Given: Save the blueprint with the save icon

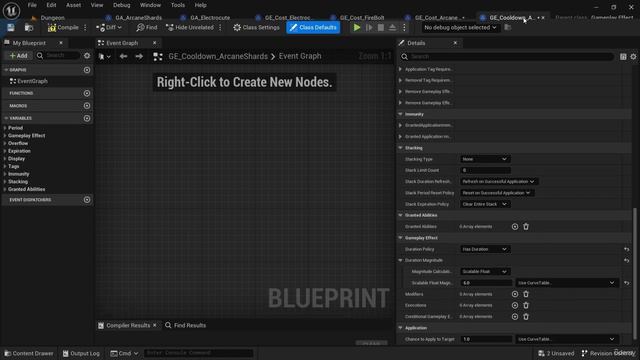Looking at the screenshot, I should tap(11, 27).
